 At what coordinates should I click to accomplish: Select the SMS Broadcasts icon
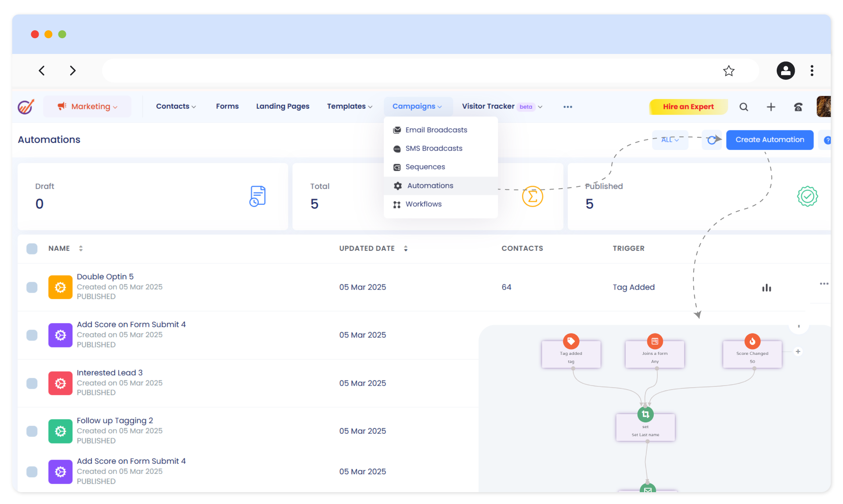pyautogui.click(x=397, y=149)
